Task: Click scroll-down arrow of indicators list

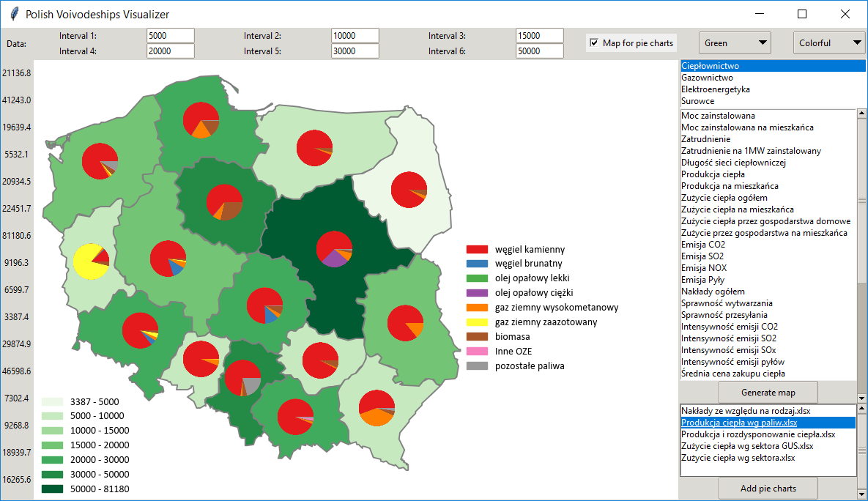Action: click(862, 398)
